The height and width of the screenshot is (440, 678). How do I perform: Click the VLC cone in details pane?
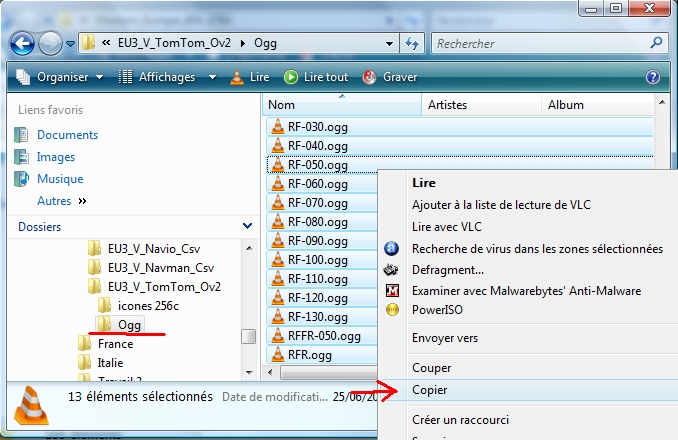pyautogui.click(x=32, y=405)
